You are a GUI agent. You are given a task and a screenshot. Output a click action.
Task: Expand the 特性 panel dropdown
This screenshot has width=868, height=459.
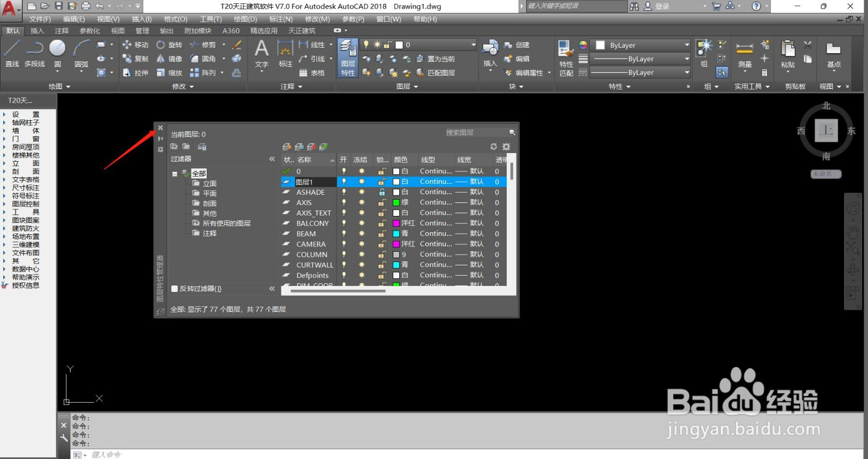[x=620, y=86]
